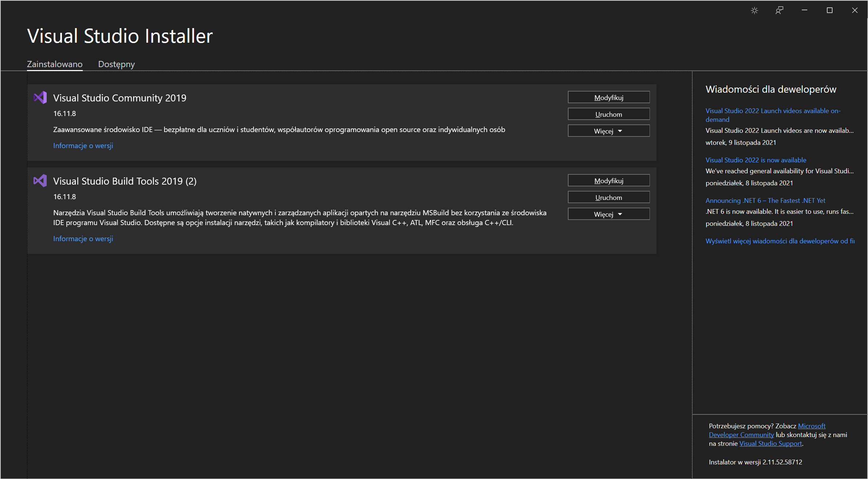Click the Build Tools version number 16.11.8

pyautogui.click(x=65, y=197)
